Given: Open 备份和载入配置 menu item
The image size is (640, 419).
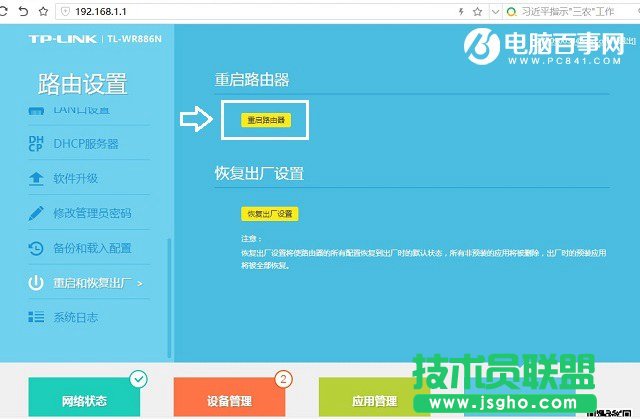Looking at the screenshot, I should [x=93, y=248].
